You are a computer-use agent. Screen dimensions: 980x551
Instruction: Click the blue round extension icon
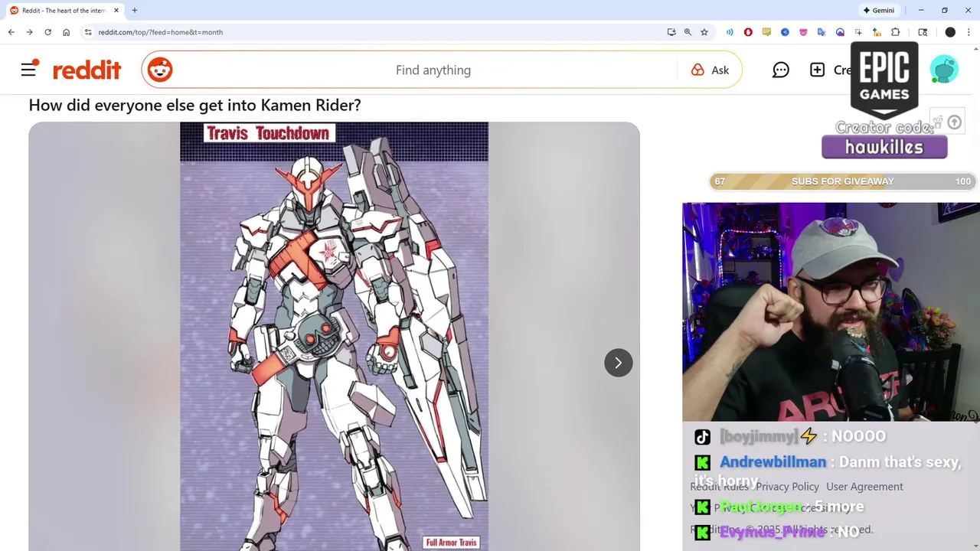pos(785,32)
